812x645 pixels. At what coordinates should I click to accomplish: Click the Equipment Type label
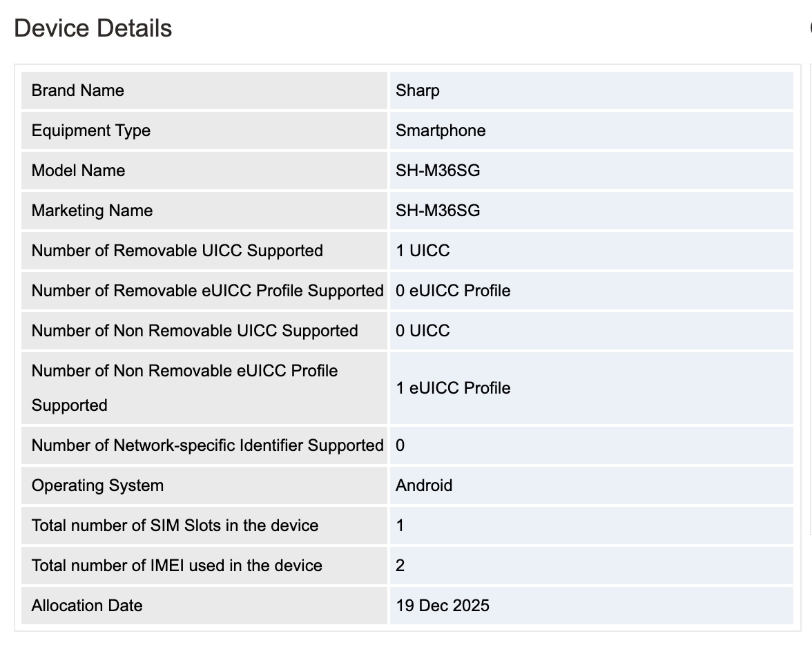point(91,131)
